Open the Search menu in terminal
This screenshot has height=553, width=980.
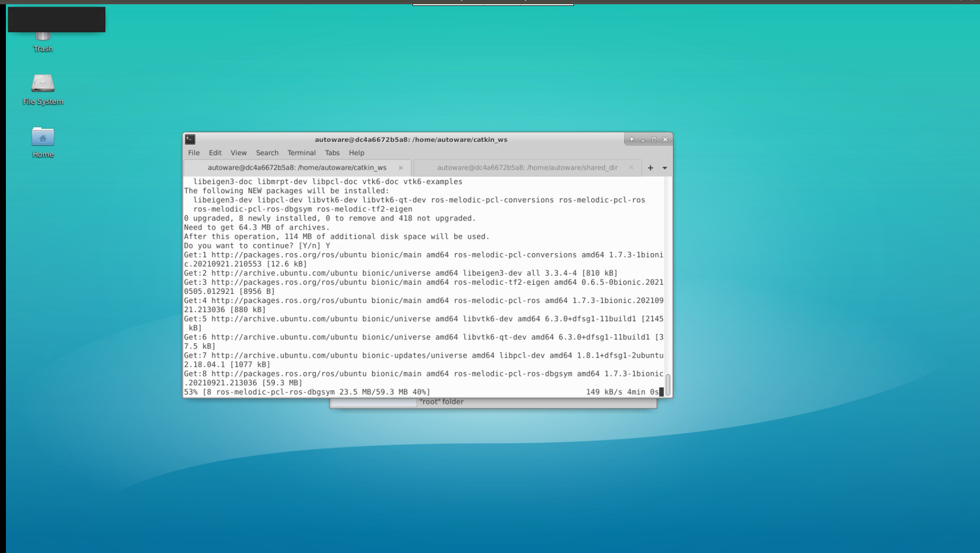pyautogui.click(x=267, y=153)
